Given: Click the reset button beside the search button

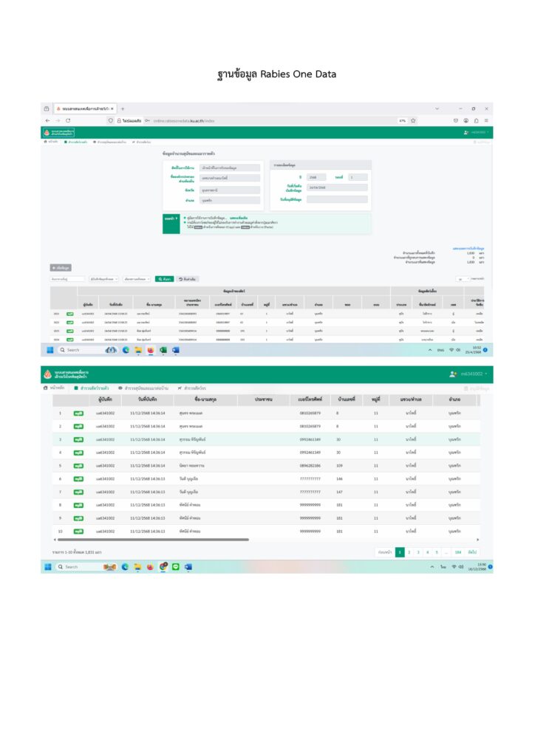Looking at the screenshot, I should point(188,279).
